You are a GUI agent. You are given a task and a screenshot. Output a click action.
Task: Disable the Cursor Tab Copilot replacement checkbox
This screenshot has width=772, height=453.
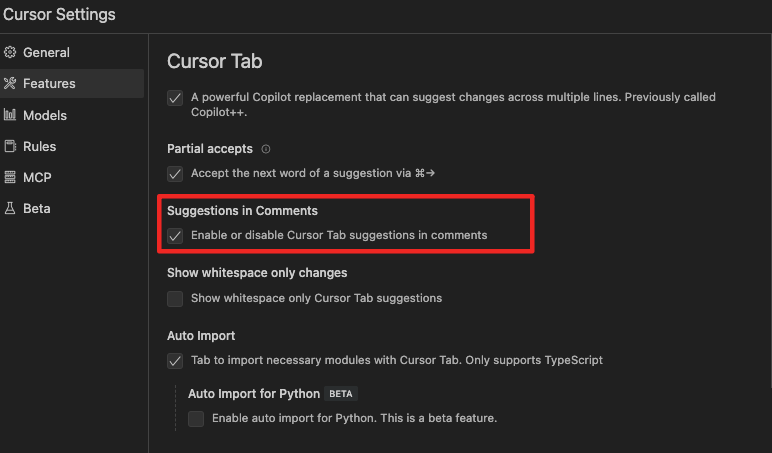(175, 98)
